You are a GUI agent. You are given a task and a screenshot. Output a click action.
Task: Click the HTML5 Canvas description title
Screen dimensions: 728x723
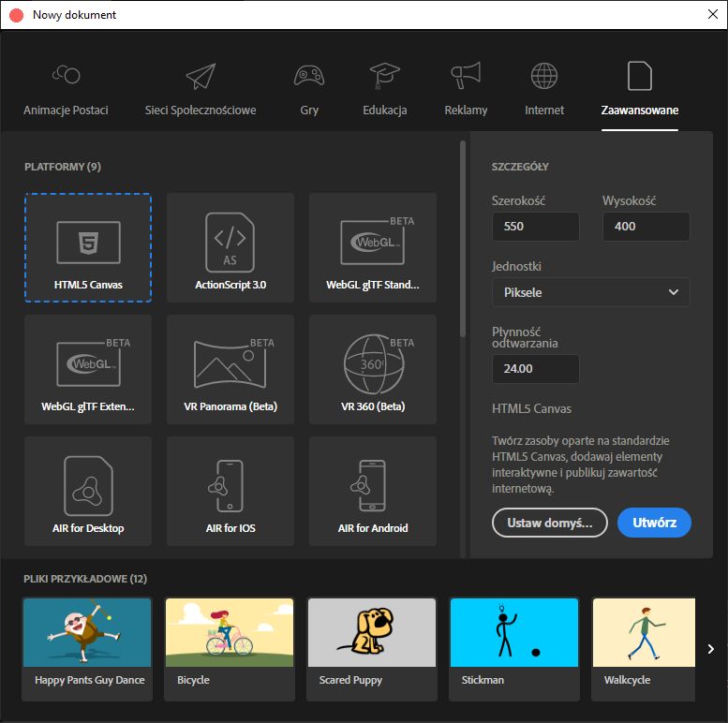coord(531,409)
